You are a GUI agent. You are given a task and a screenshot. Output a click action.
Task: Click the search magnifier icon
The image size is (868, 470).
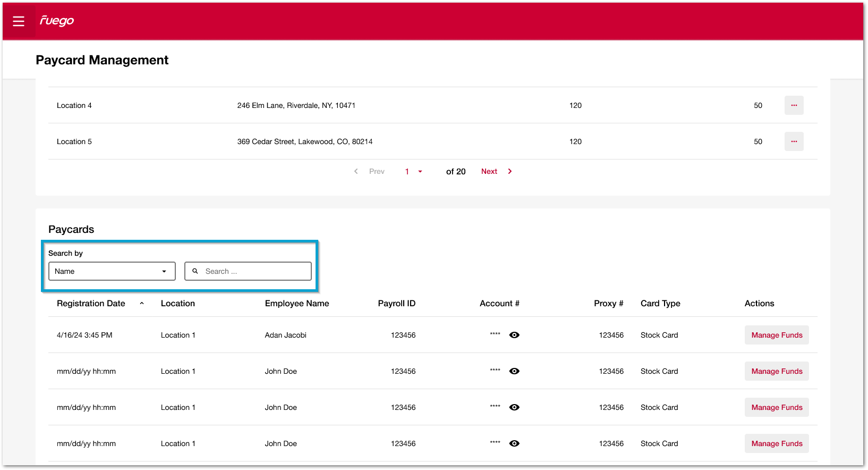195,271
